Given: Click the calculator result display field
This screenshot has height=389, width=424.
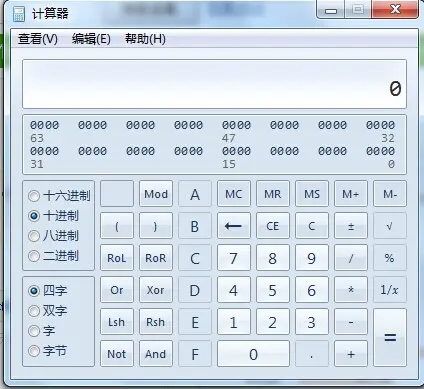Looking at the screenshot, I should tap(214, 84).
